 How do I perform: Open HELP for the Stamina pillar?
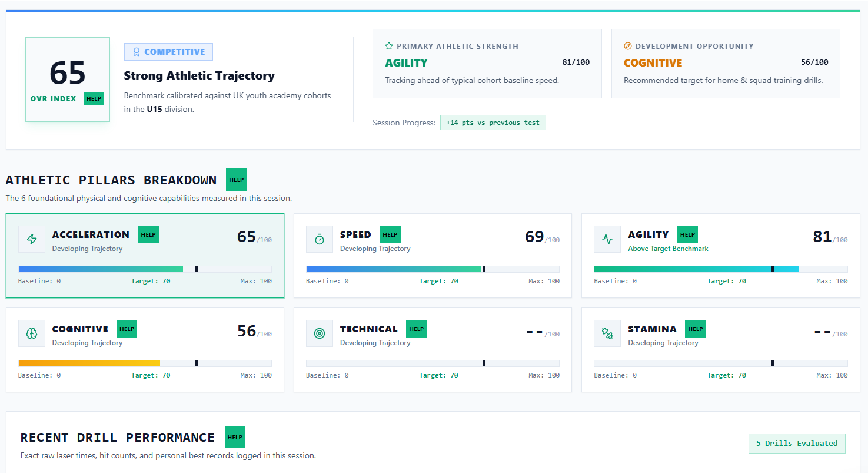[696, 329]
